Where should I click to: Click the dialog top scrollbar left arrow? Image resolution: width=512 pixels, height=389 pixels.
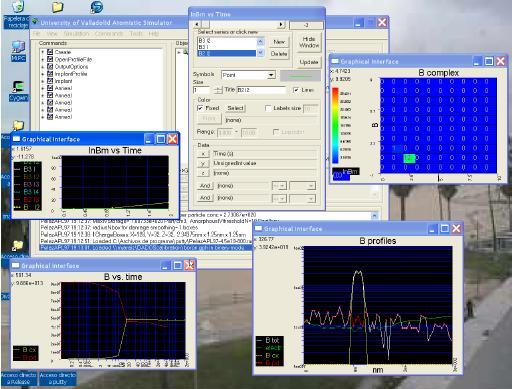[x=197, y=24]
